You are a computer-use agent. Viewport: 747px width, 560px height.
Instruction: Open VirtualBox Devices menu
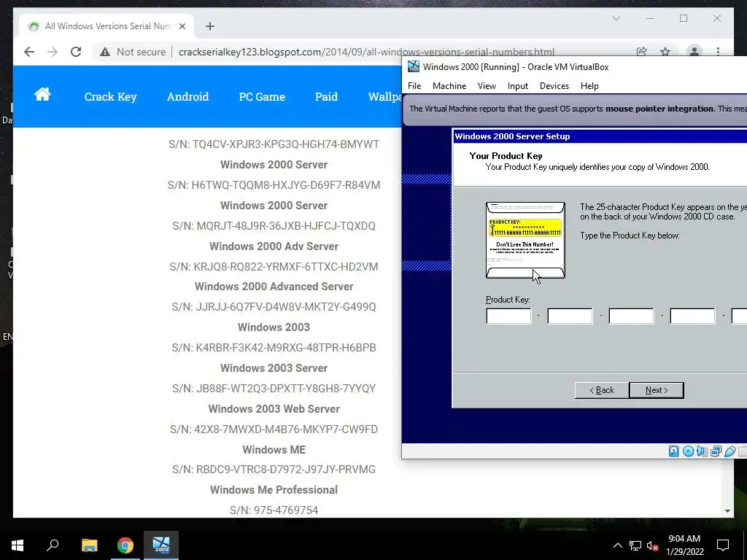[554, 86]
